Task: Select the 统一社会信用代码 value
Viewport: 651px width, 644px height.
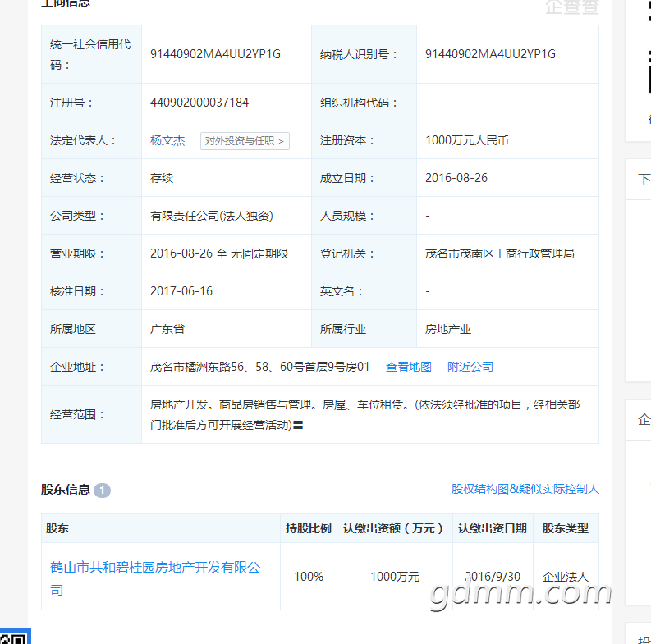Action: click(215, 54)
